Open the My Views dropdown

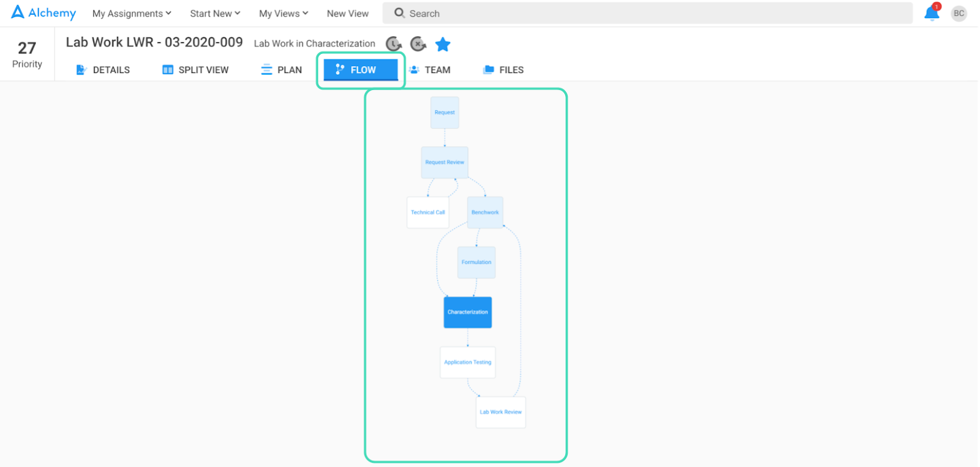click(284, 13)
